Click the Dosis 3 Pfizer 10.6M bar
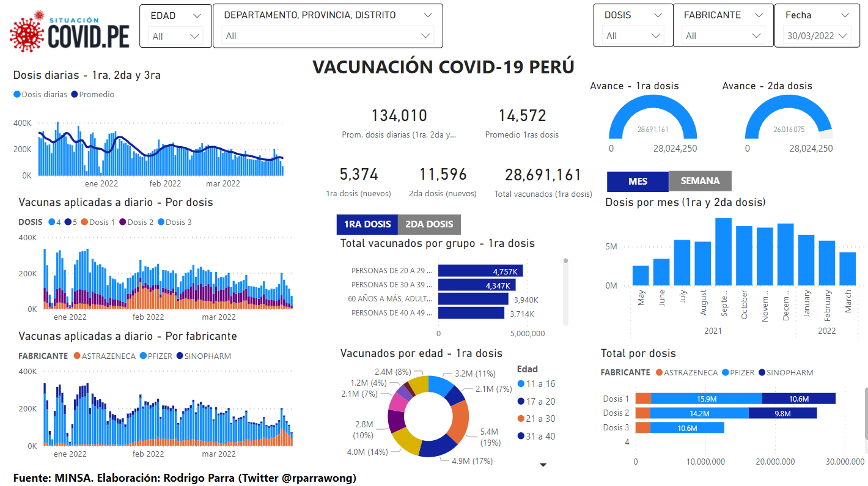This screenshot has width=868, height=486. tap(687, 428)
